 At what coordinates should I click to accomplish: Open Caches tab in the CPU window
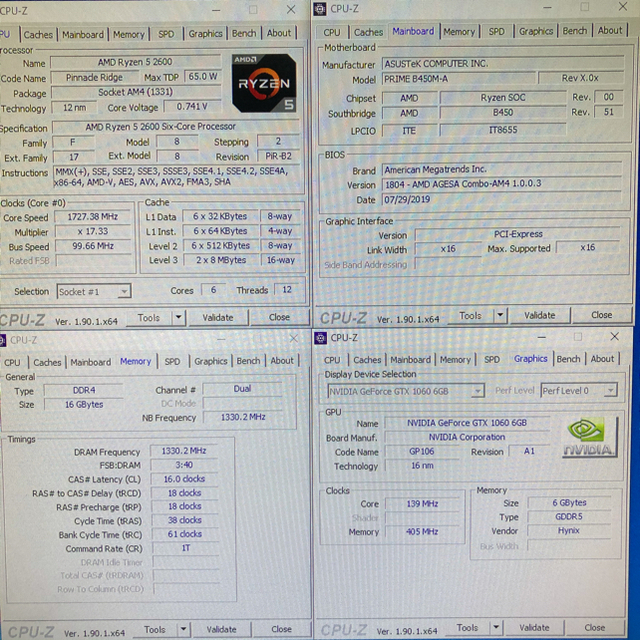[38, 35]
